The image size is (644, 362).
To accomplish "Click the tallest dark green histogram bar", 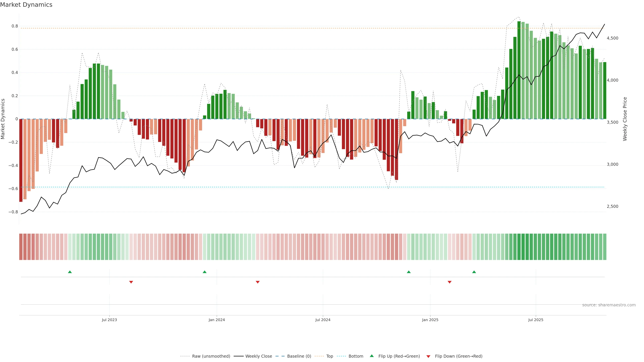I will tap(519, 70).
